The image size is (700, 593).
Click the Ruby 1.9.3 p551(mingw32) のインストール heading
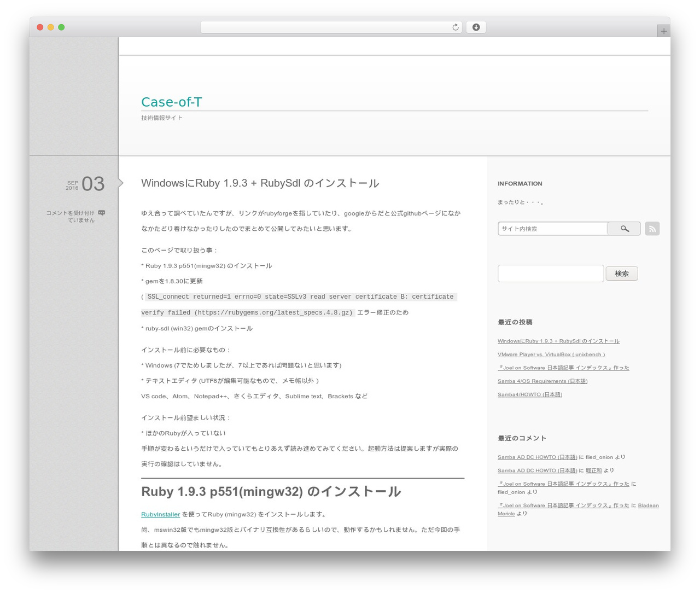tap(271, 492)
